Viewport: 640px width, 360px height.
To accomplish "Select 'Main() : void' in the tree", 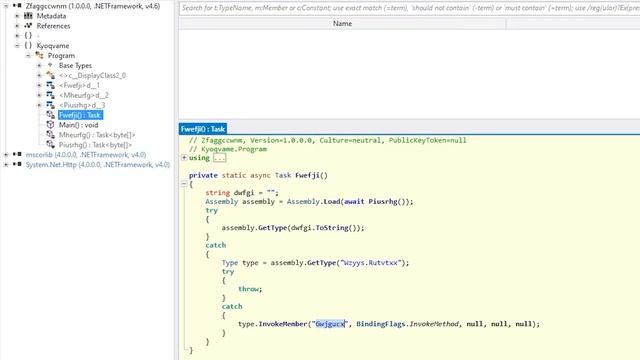I will click(x=78, y=125).
